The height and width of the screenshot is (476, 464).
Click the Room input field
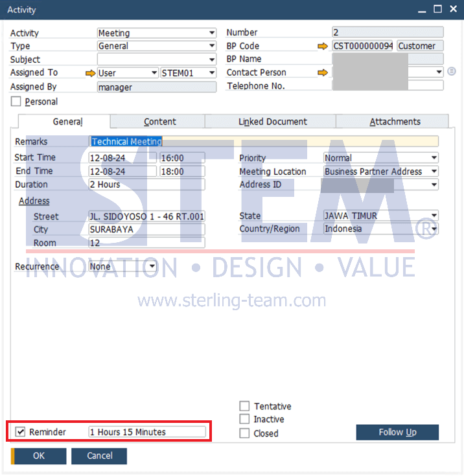[146, 243]
